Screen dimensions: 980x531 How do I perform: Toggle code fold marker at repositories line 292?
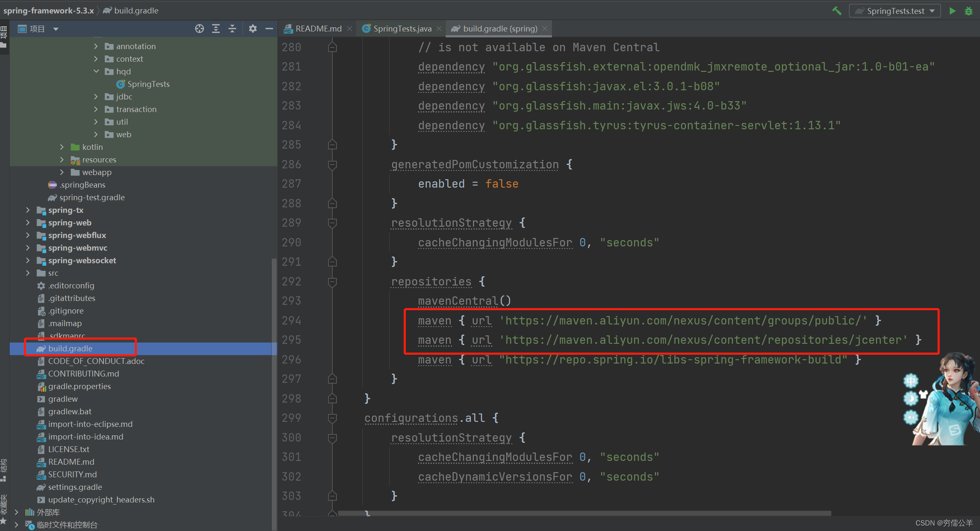pos(332,282)
